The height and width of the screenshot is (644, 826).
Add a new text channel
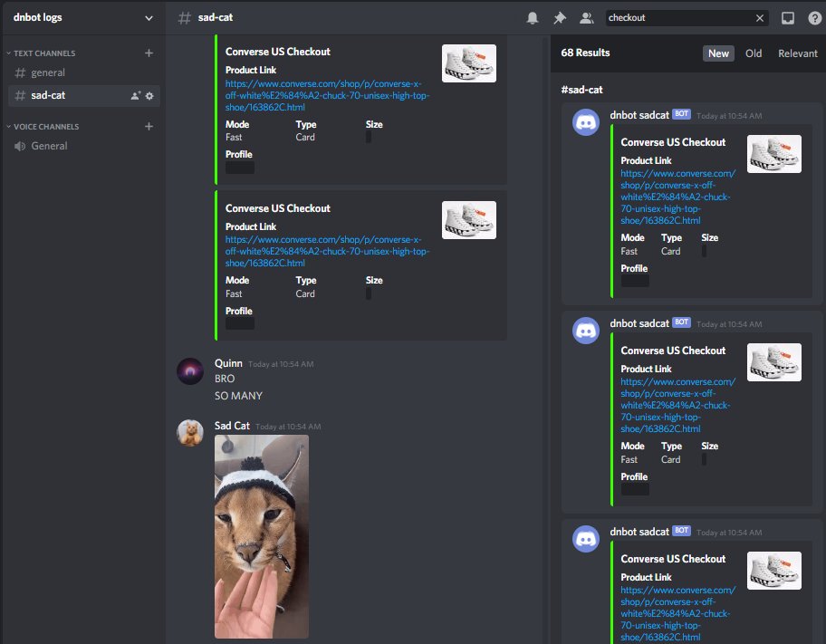pos(149,53)
